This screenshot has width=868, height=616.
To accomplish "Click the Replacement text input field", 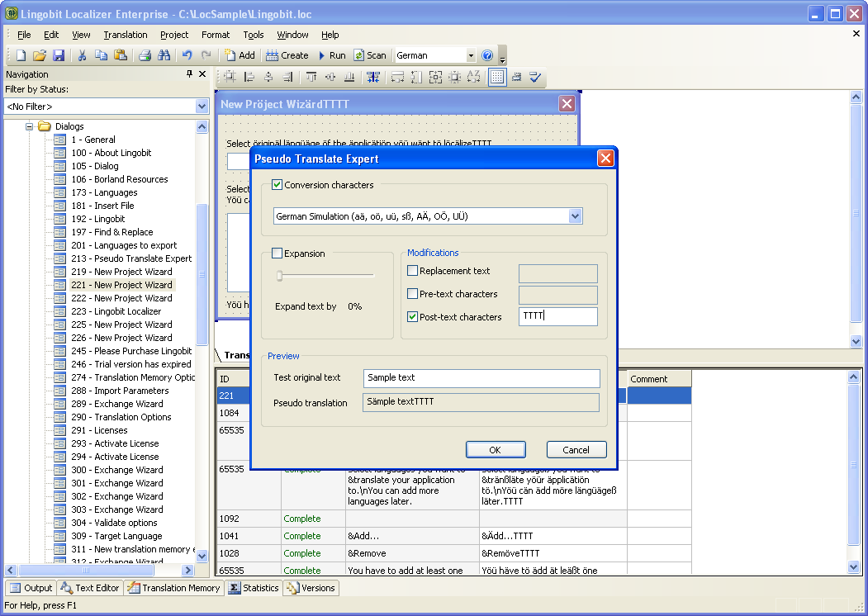I will pyautogui.click(x=558, y=273).
